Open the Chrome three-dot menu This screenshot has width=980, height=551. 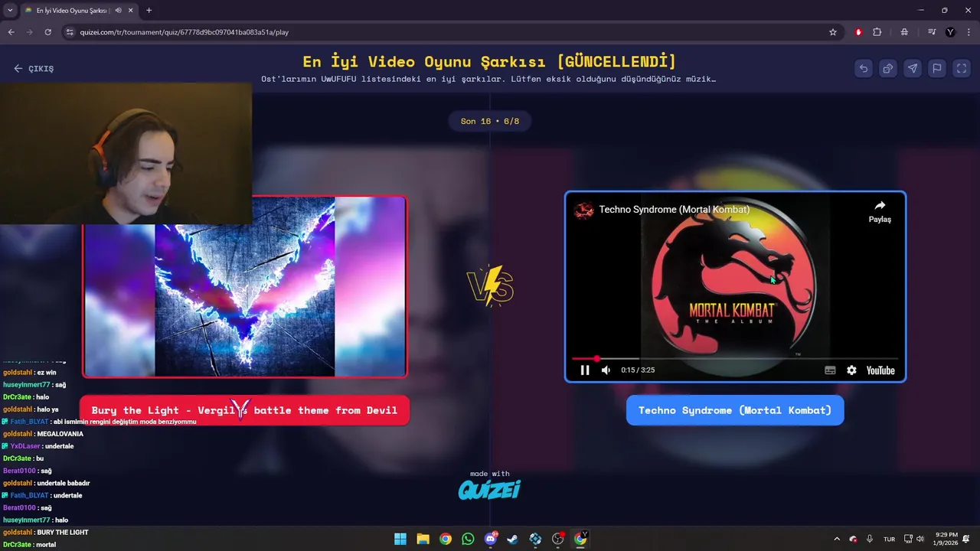coord(969,32)
